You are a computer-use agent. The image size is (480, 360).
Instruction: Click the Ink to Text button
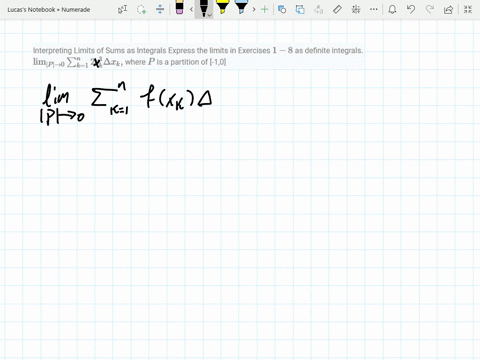click(x=319, y=9)
